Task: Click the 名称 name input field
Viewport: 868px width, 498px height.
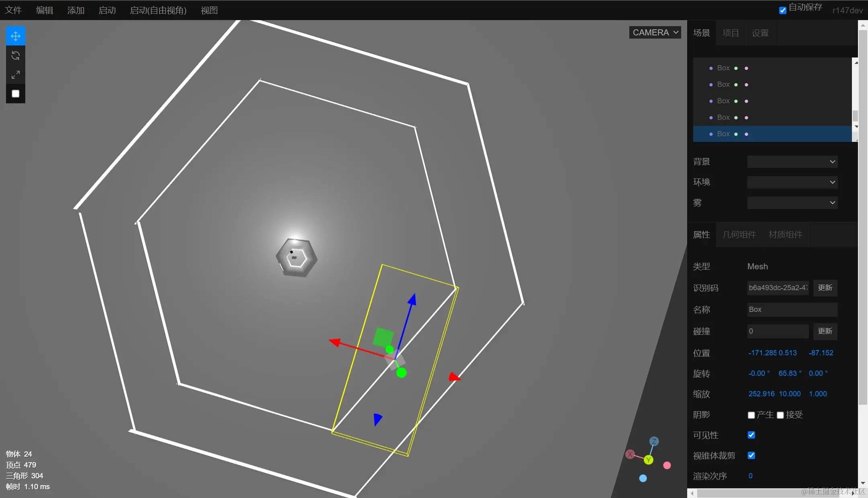Action: click(792, 309)
